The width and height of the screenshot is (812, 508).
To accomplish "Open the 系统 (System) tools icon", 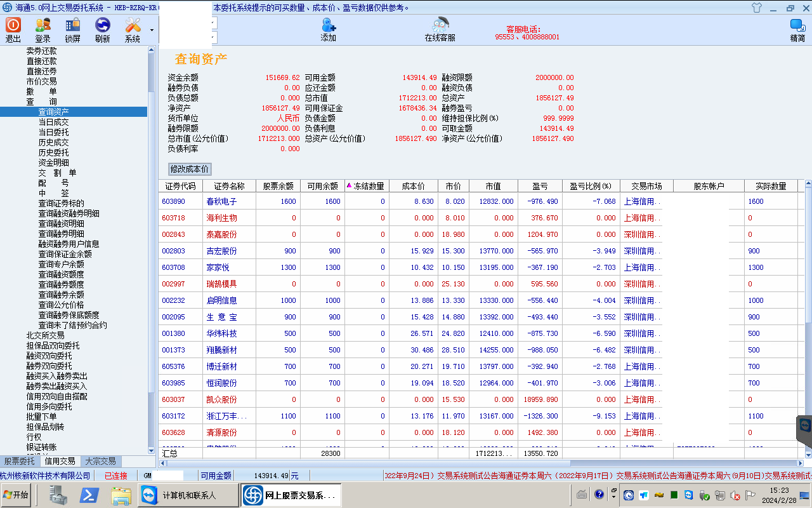I will (133, 30).
